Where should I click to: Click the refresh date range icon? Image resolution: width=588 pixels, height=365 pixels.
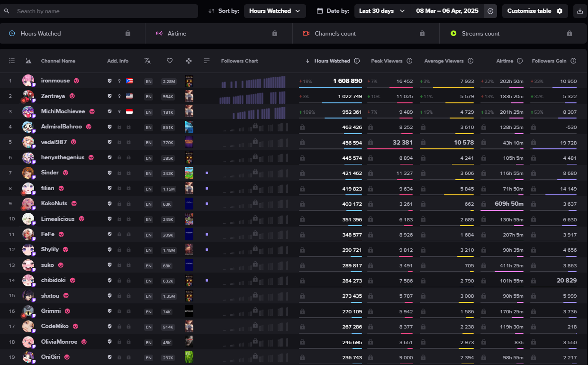point(490,11)
